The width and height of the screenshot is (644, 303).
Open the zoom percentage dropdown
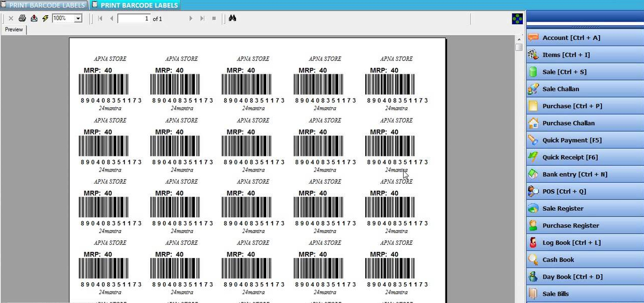78,18
